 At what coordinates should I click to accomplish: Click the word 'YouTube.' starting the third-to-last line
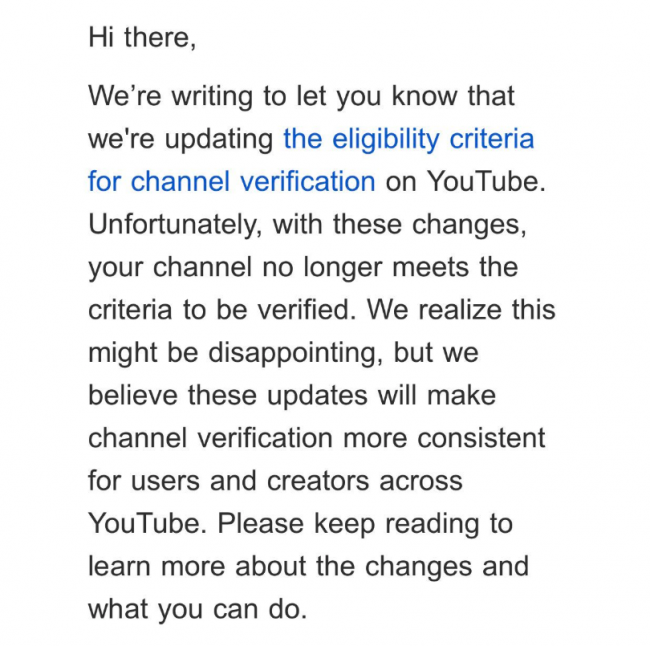click(x=148, y=524)
